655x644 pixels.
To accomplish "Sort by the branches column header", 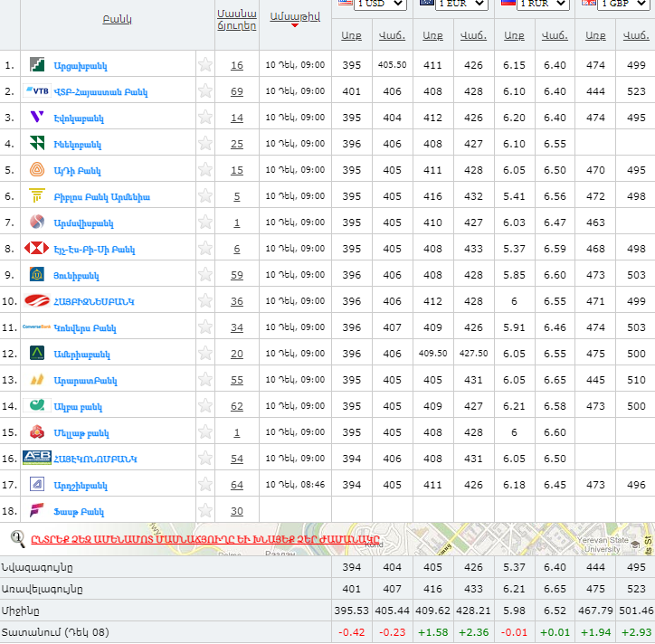I will coord(236,20).
